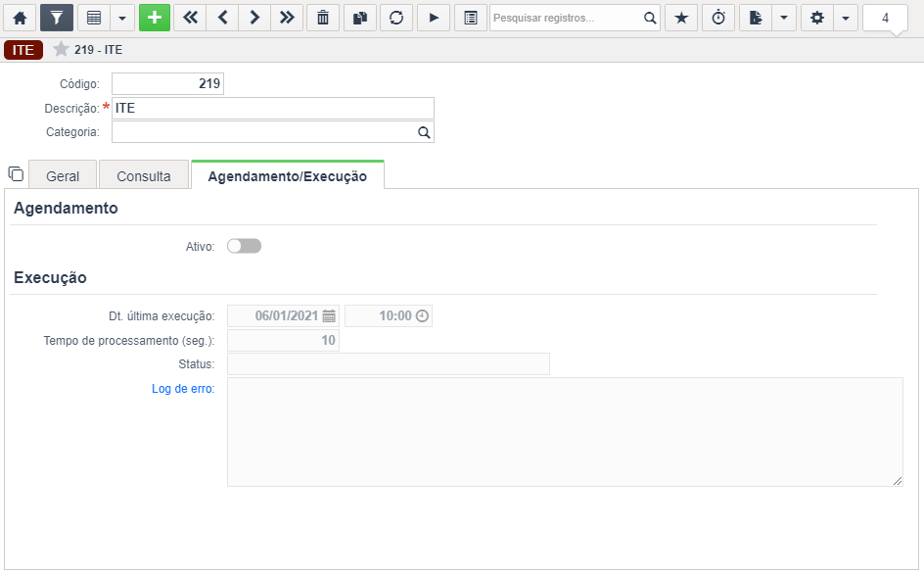The image size is (924, 575).
Task: Add a new record with plus button
Action: click(x=154, y=18)
